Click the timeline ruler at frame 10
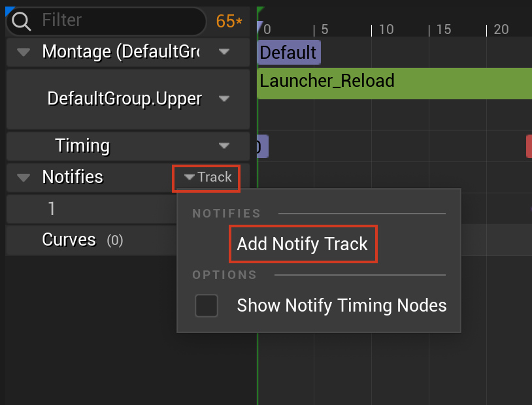This screenshot has height=405, width=532. point(386,29)
